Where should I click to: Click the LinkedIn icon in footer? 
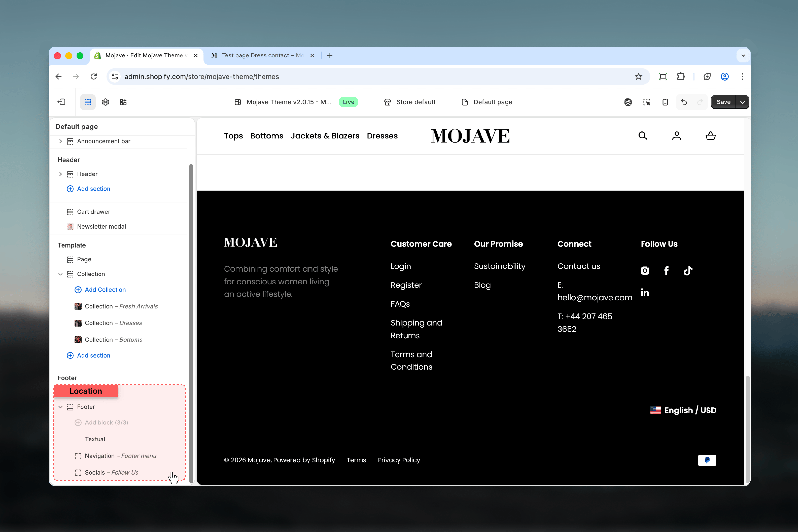(645, 292)
